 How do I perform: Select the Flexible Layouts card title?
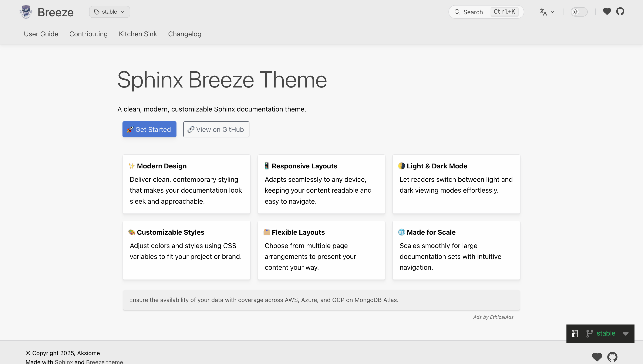298,232
